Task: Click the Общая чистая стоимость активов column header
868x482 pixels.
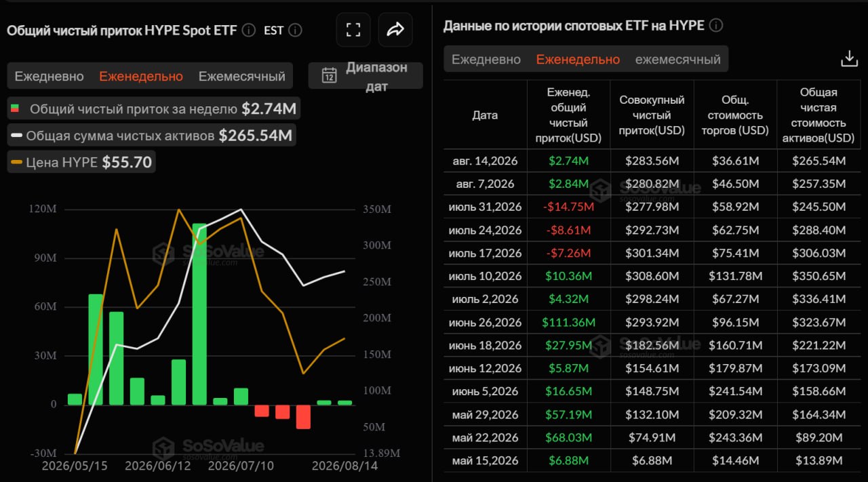Action: tap(818, 115)
